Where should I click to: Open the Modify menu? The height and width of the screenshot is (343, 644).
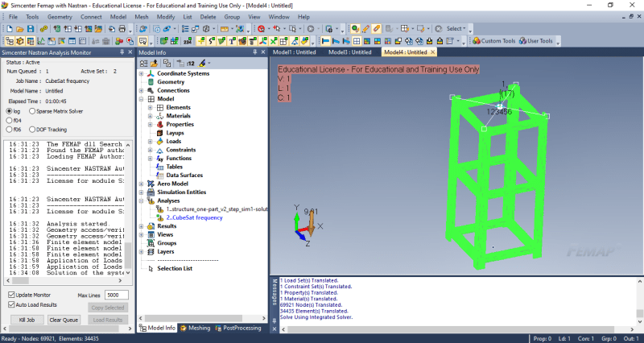166,17
